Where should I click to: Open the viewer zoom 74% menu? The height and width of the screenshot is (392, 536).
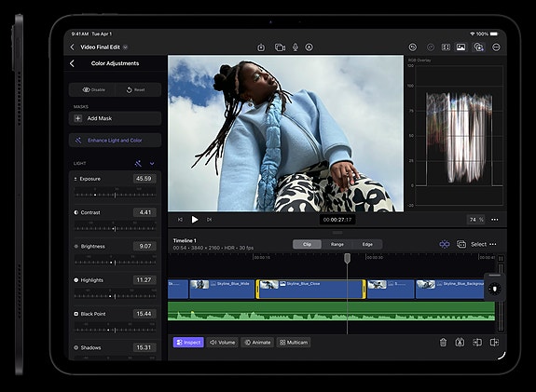[475, 220]
